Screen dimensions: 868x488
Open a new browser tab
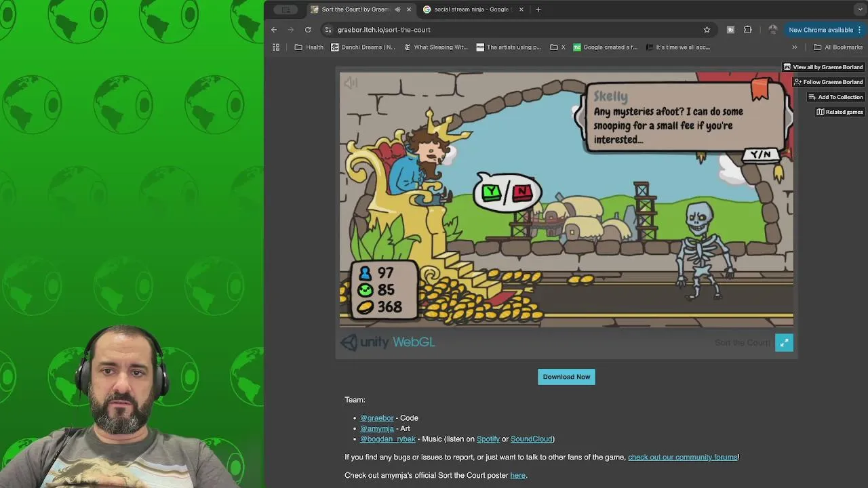pos(538,9)
